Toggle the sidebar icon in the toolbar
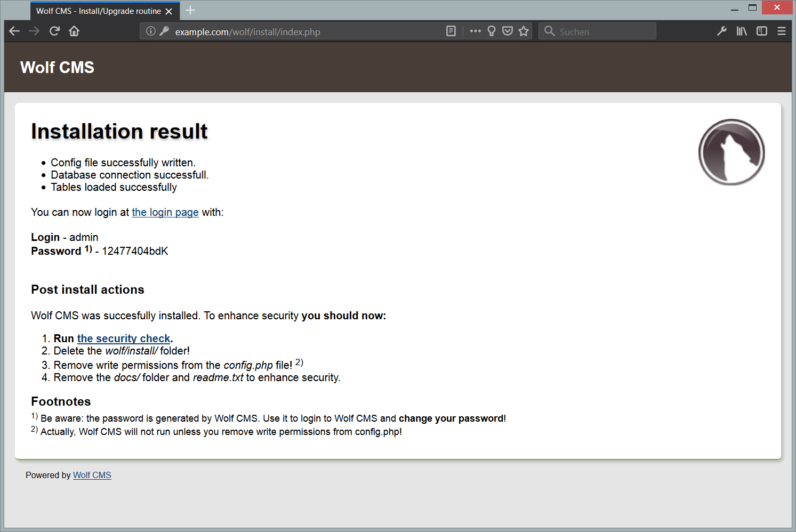The image size is (796, 532). coord(762,31)
